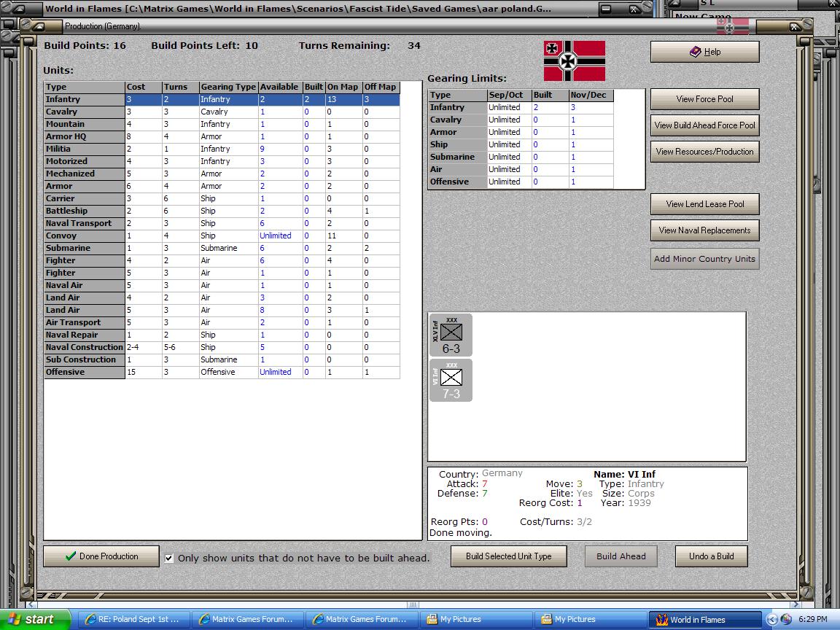
Task: Click the Off Map column header
Action: [x=381, y=87]
